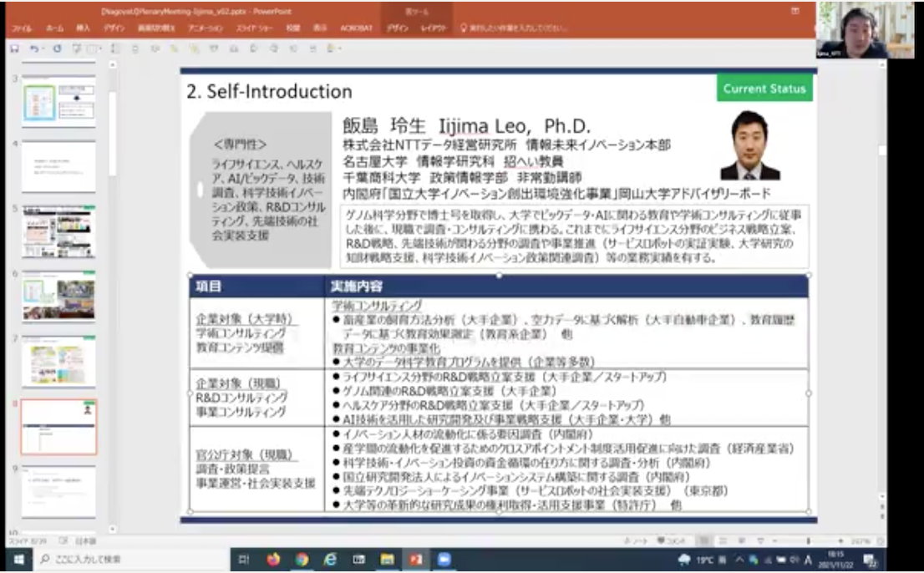Click the green Current Status label on slide
The height and width of the screenshot is (573, 924).
[764, 89]
